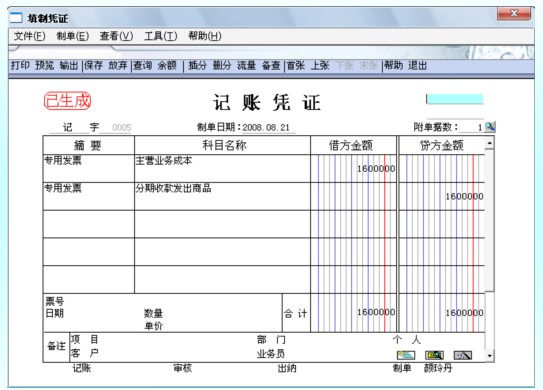
Task: Click 查询 toolbar button
Action: [143, 65]
